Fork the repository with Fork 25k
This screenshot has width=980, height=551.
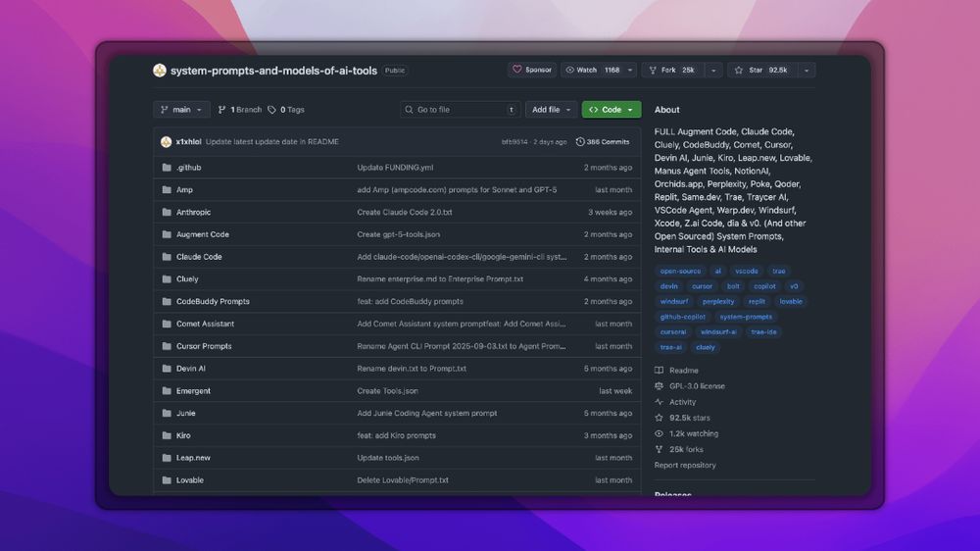point(673,70)
